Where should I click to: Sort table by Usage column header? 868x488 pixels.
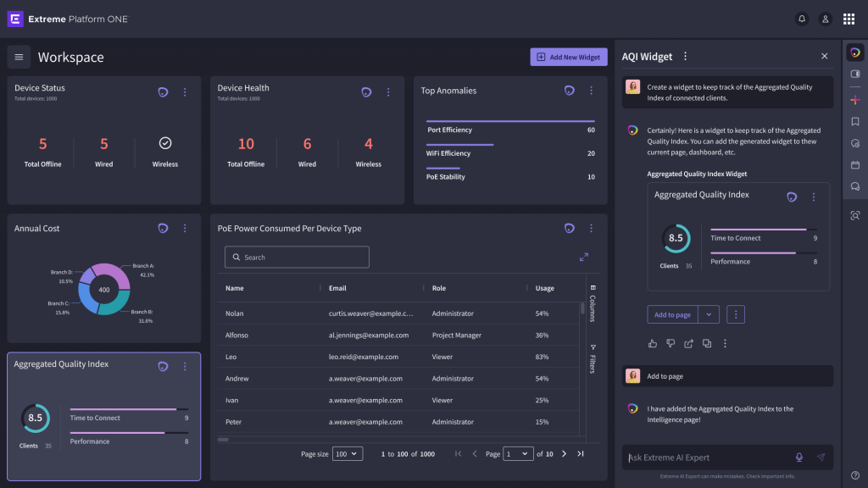click(x=545, y=288)
